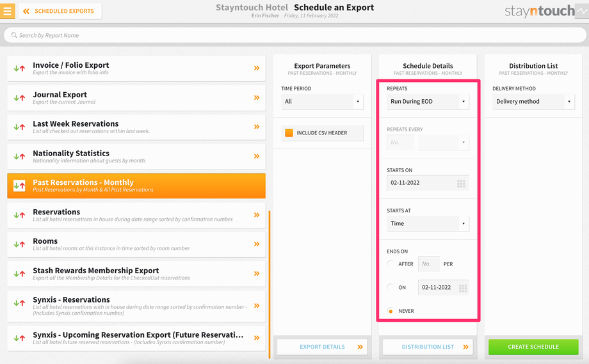Click the Repeats Every number field
589x364 pixels.
[400, 142]
